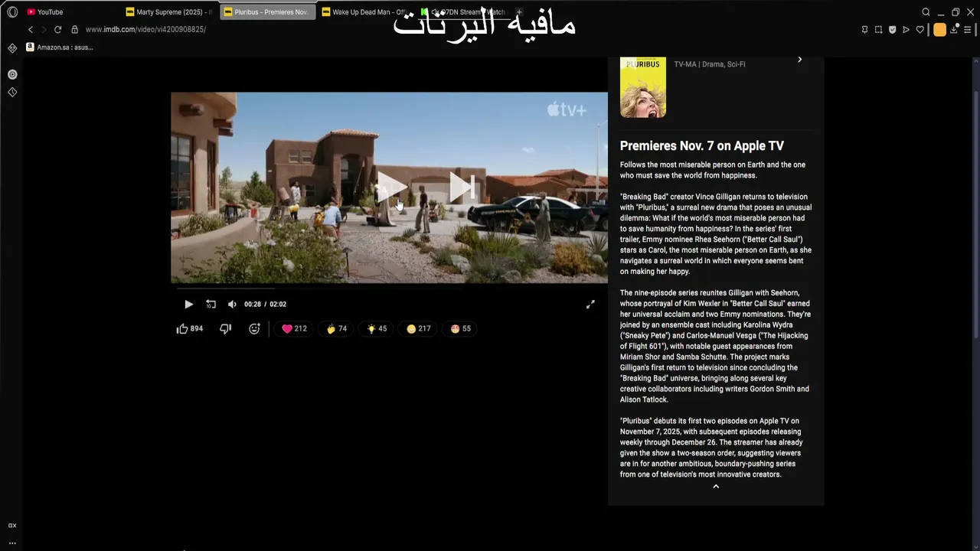Click the send/flow arrow icon
The image size is (980, 551).
pos(906,30)
